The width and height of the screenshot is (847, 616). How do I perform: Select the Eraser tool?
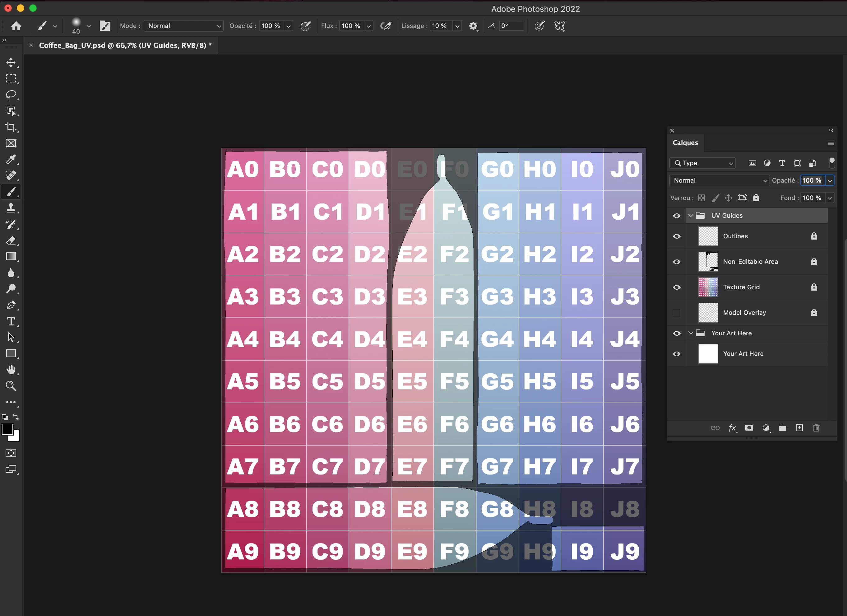tap(11, 240)
